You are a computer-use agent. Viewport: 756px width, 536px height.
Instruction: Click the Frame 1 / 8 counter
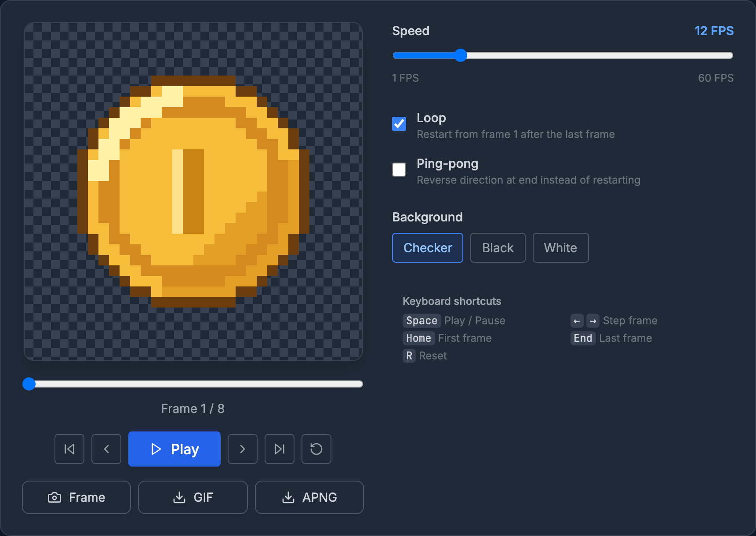coord(193,409)
